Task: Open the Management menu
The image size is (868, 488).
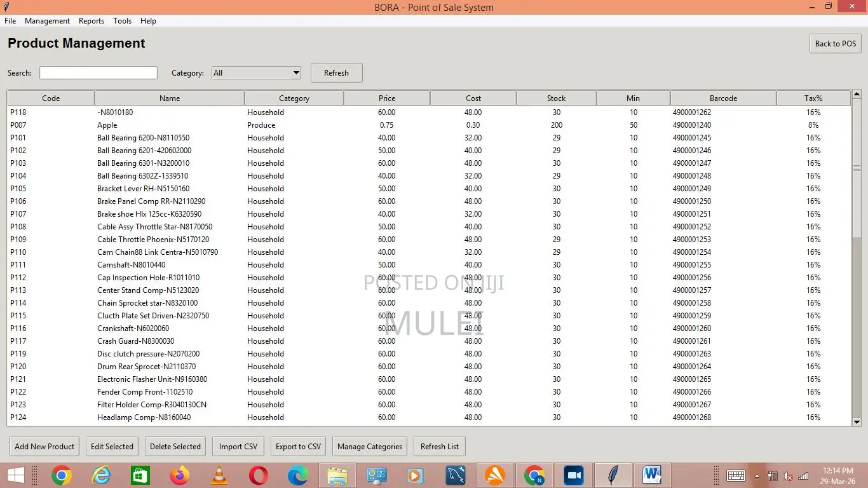Action: (47, 21)
